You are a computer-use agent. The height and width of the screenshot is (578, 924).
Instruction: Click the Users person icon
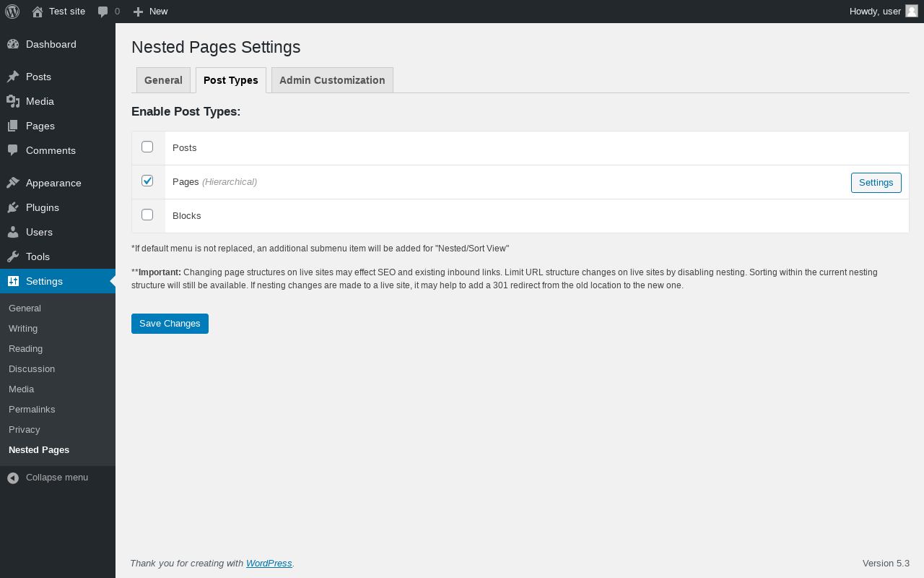(13, 232)
